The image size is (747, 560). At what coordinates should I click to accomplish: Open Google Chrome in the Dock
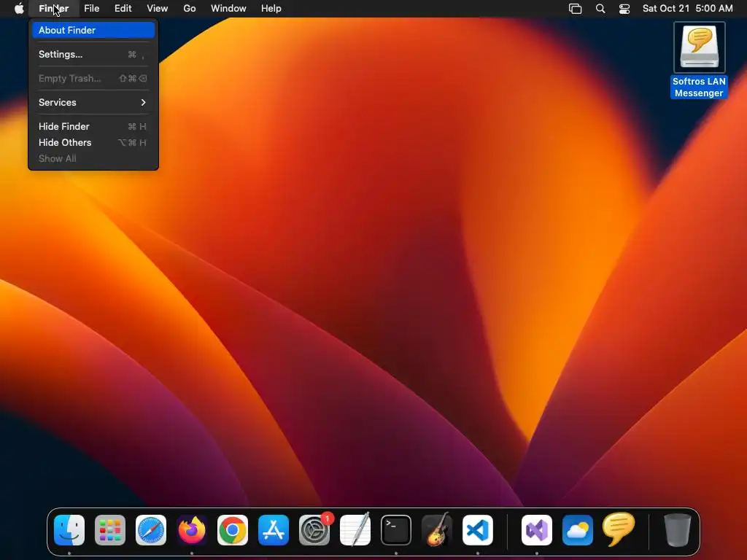pos(233,530)
